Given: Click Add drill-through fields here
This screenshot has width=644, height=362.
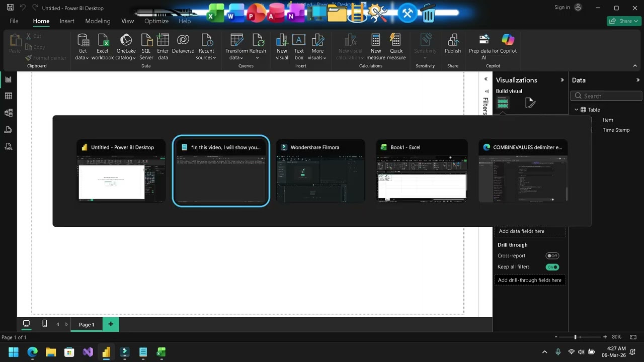Looking at the screenshot, I should 530,280.
